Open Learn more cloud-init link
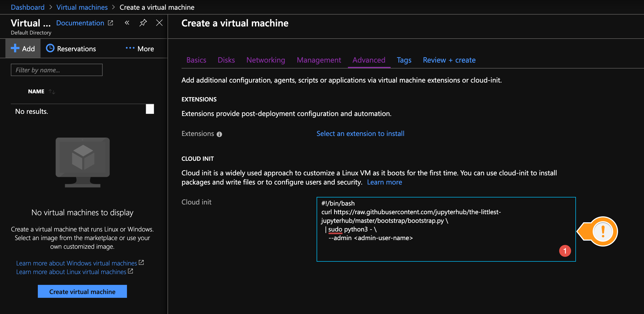 384,182
